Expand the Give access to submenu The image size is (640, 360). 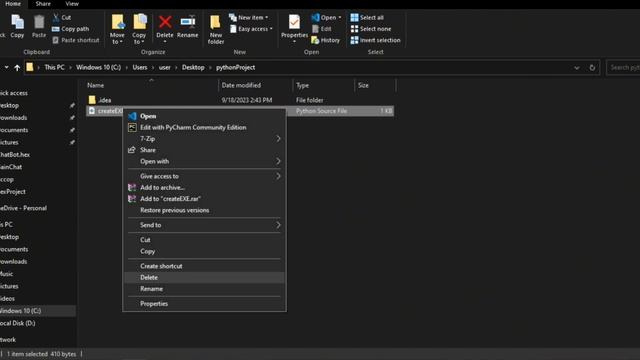204,176
